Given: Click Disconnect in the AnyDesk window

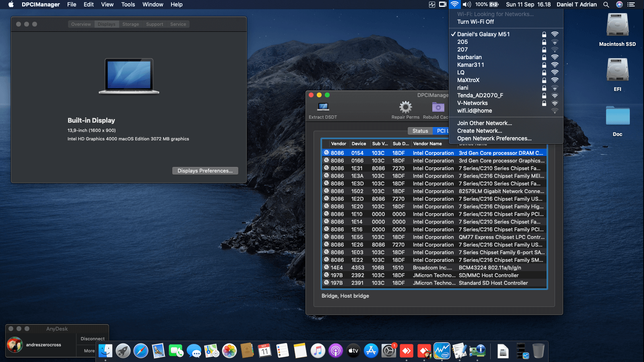Looking at the screenshot, I should (x=92, y=339).
